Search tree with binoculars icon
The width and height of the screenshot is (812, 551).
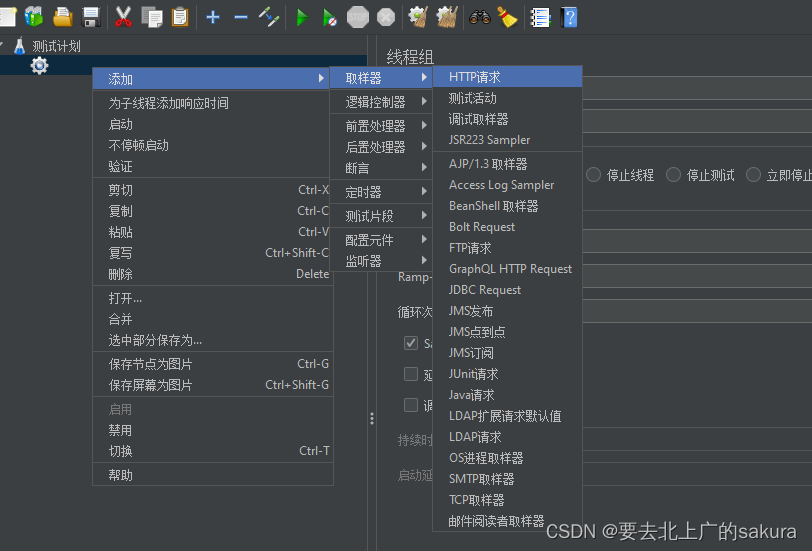pos(480,17)
